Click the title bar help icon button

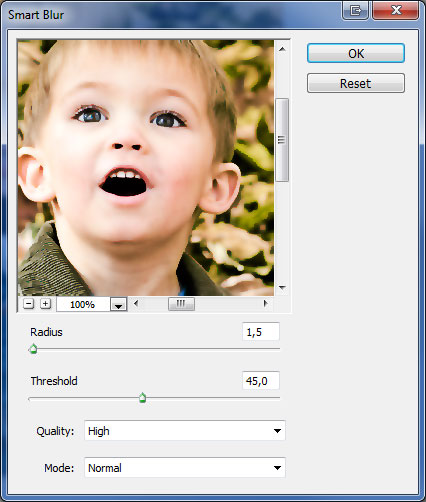[x=355, y=10]
